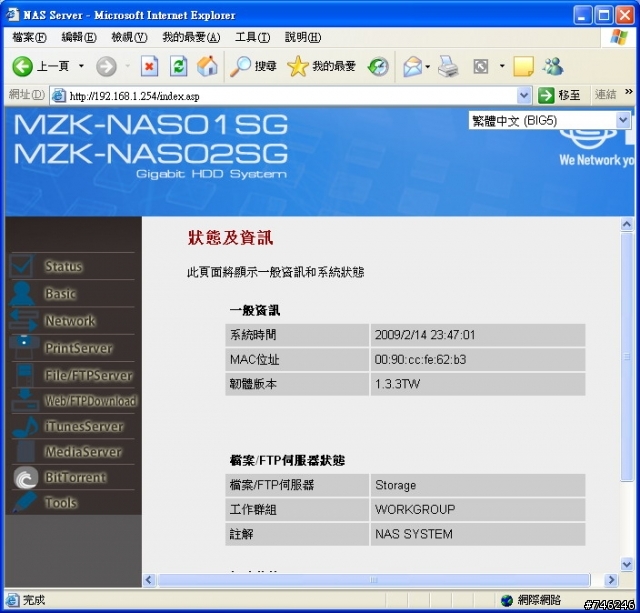Open the iTunesServer link
The image size is (640, 613).
(x=84, y=426)
